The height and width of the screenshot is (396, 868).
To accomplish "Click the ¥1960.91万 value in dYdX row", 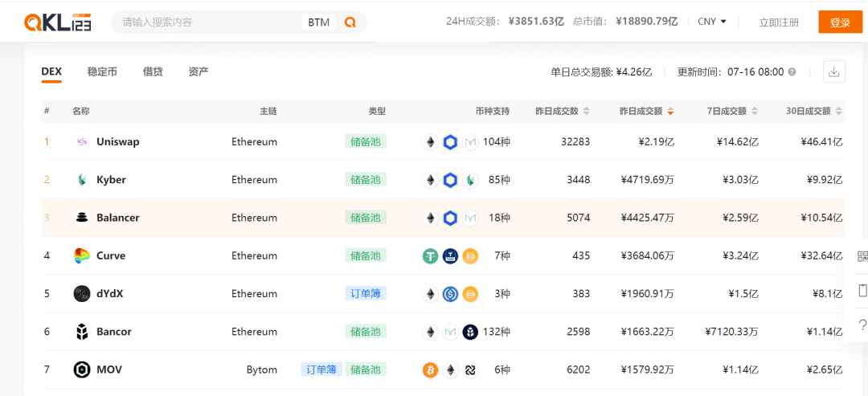I will (648, 294).
